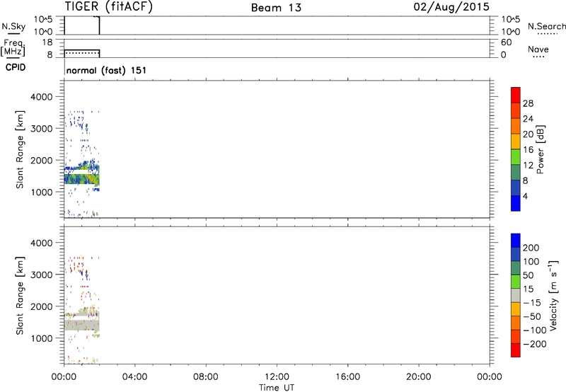Click the Velocity [m s-1] colorbar title
The height and width of the screenshot is (392, 566).
553,295
